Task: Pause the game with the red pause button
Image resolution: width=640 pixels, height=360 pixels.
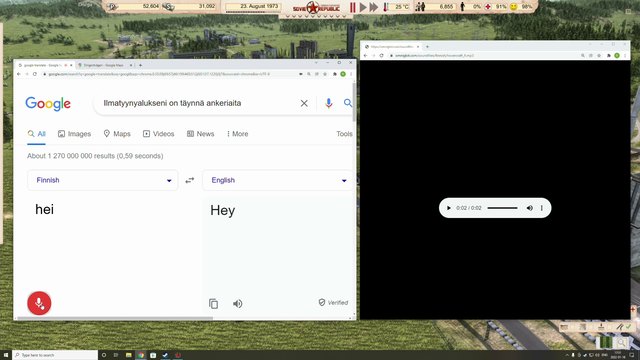Action: pos(353,7)
